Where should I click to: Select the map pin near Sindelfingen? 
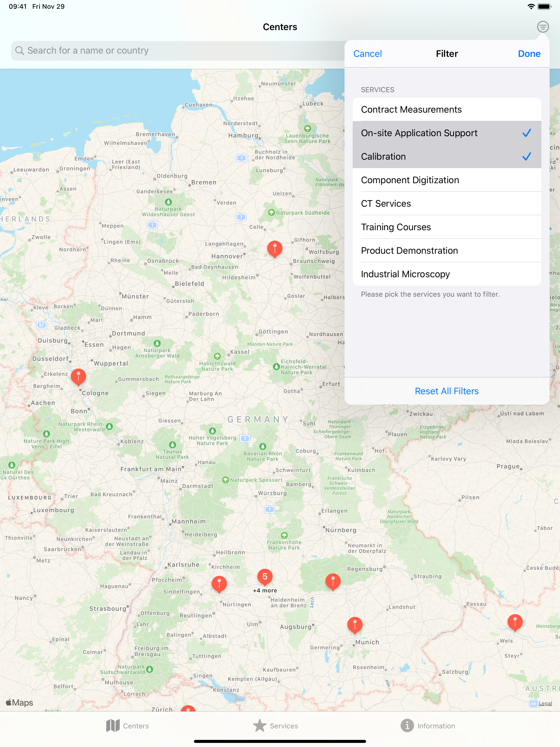219,584
